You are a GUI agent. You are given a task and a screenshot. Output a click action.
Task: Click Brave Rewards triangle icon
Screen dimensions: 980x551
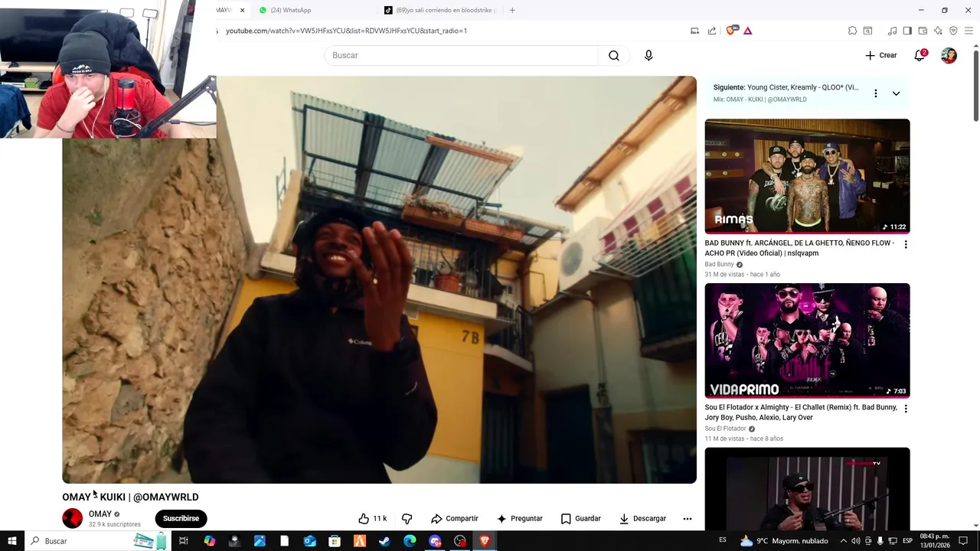(748, 31)
